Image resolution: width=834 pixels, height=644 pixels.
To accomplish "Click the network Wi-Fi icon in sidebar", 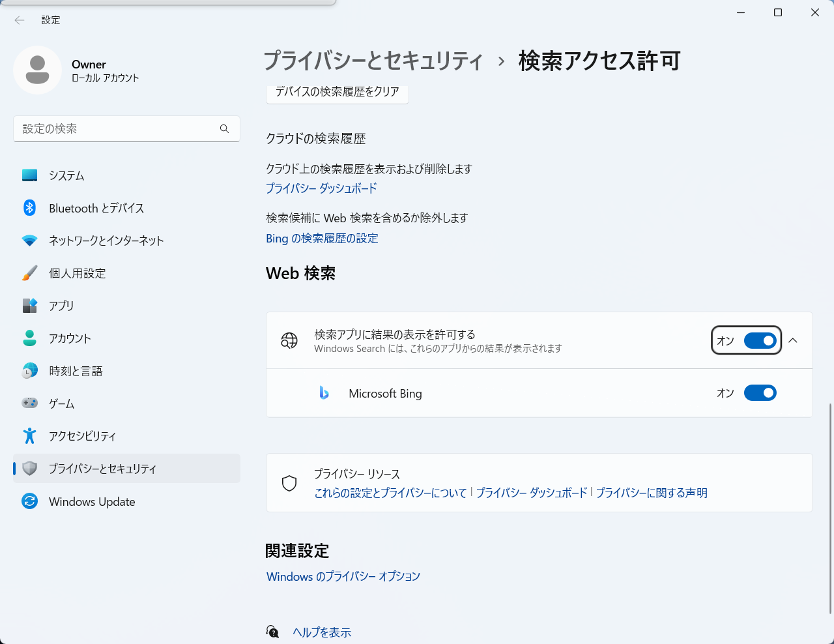I will (x=30, y=241).
